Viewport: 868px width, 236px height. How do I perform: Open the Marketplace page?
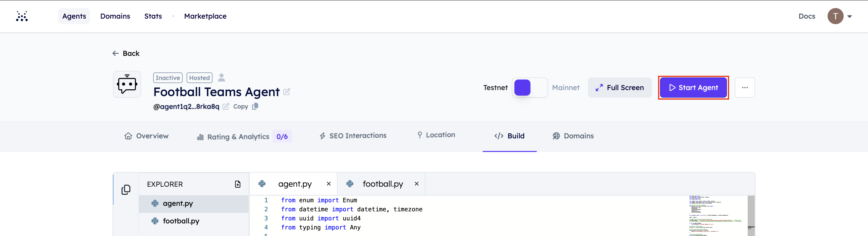[x=205, y=16]
